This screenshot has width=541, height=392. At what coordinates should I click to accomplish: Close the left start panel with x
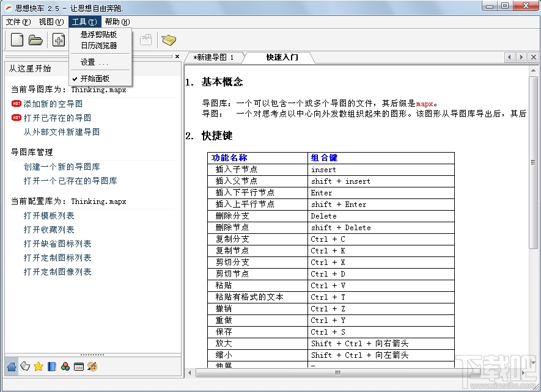(x=177, y=56)
